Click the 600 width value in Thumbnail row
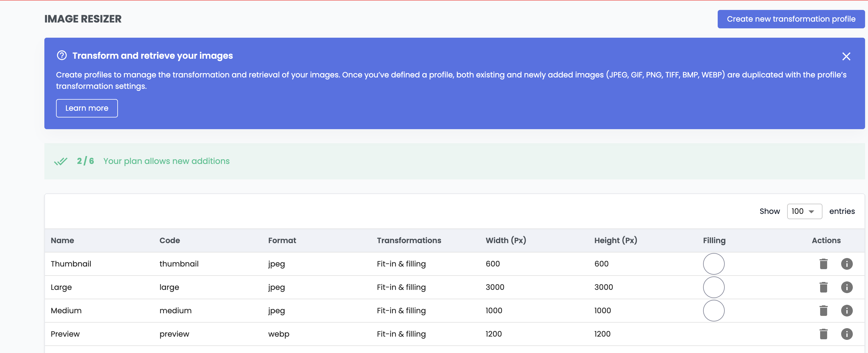Image resolution: width=868 pixels, height=353 pixels. point(493,264)
